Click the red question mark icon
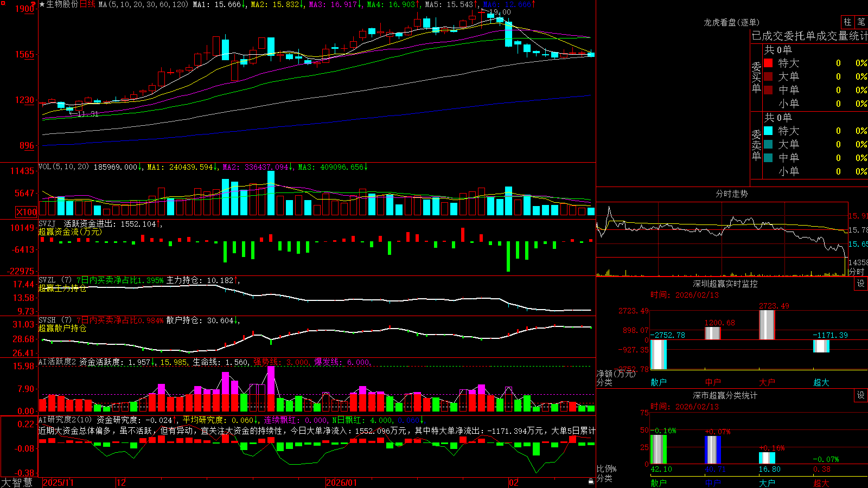The width and height of the screenshot is (868, 488). (x=33, y=3)
